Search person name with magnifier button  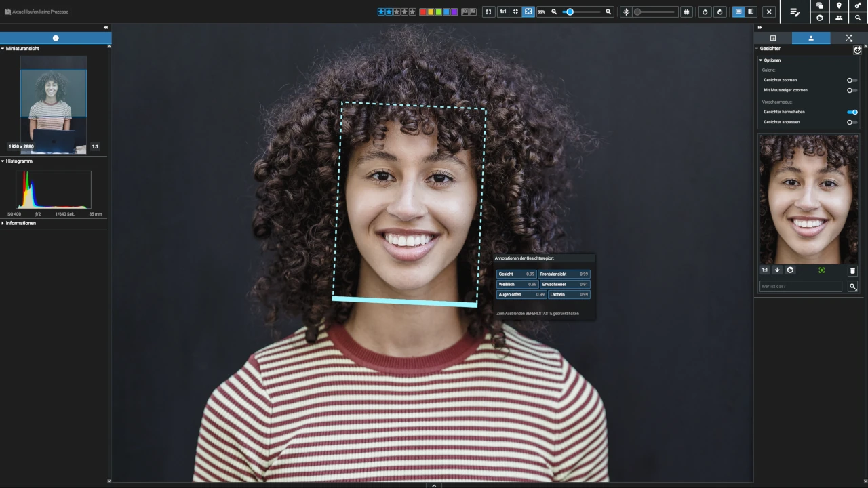click(x=853, y=287)
